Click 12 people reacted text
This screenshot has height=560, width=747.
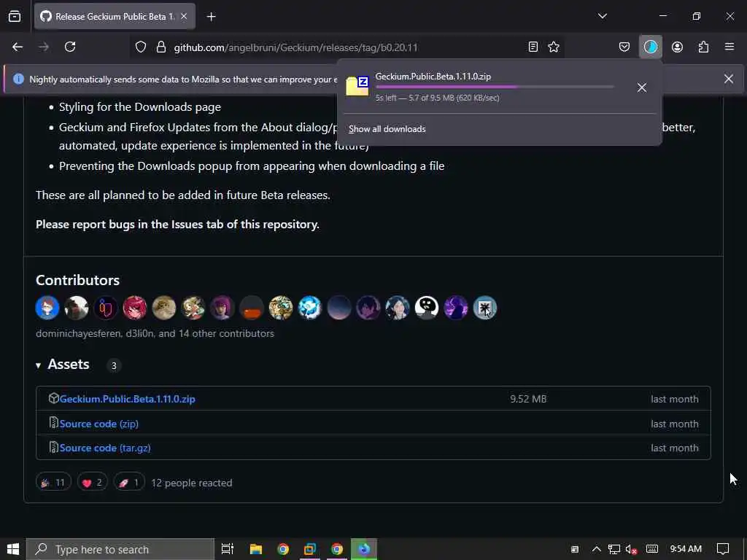[x=192, y=483]
